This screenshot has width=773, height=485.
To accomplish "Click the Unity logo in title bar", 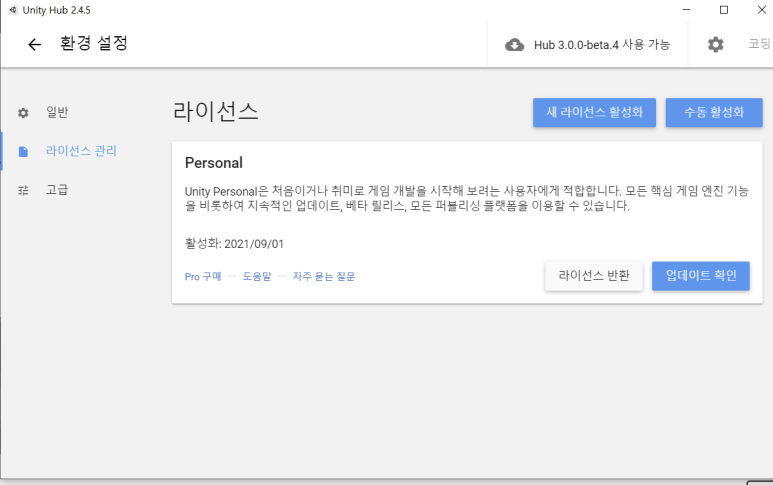I will [x=13, y=10].
